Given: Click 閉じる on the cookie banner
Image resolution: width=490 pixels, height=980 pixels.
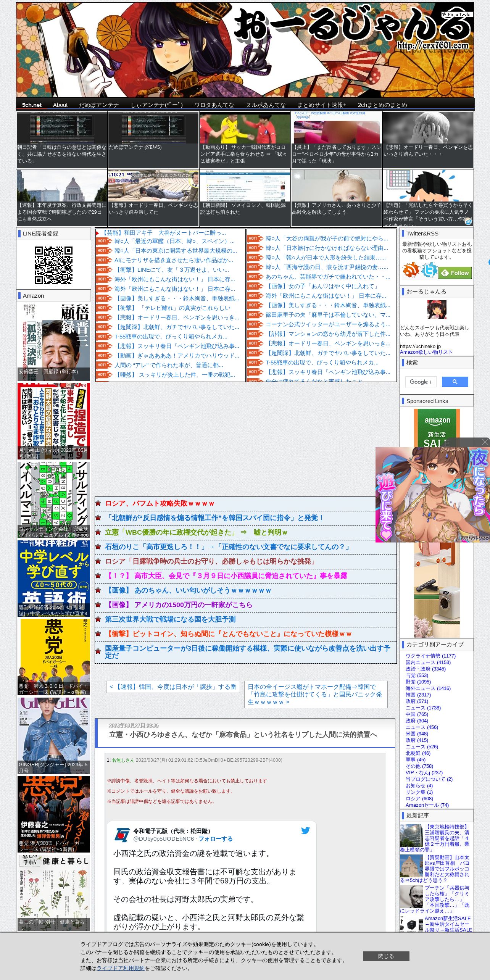Looking at the screenshot, I should point(386,956).
